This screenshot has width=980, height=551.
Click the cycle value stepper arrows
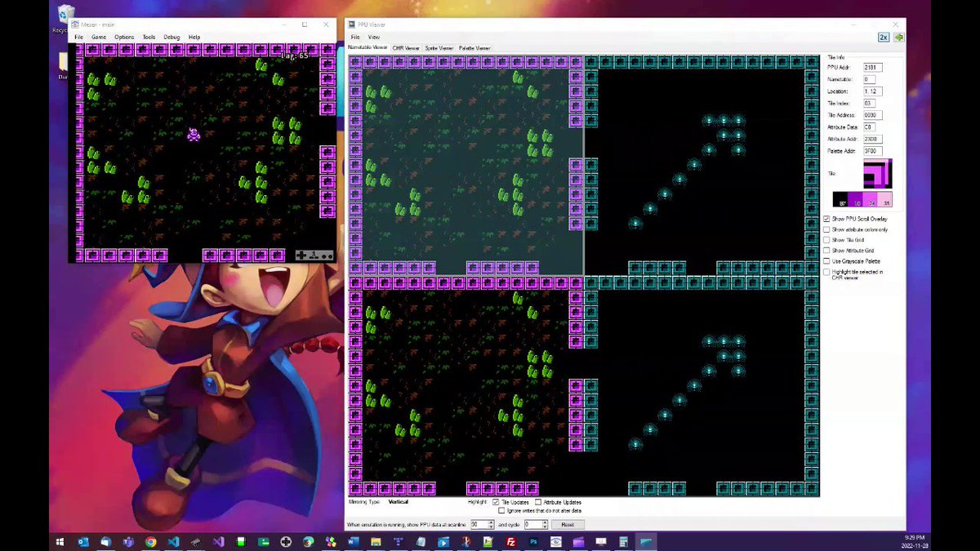tap(544, 524)
